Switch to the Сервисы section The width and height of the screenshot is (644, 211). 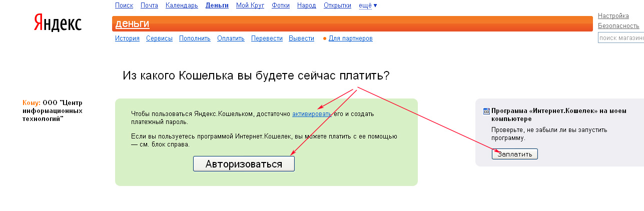(159, 38)
